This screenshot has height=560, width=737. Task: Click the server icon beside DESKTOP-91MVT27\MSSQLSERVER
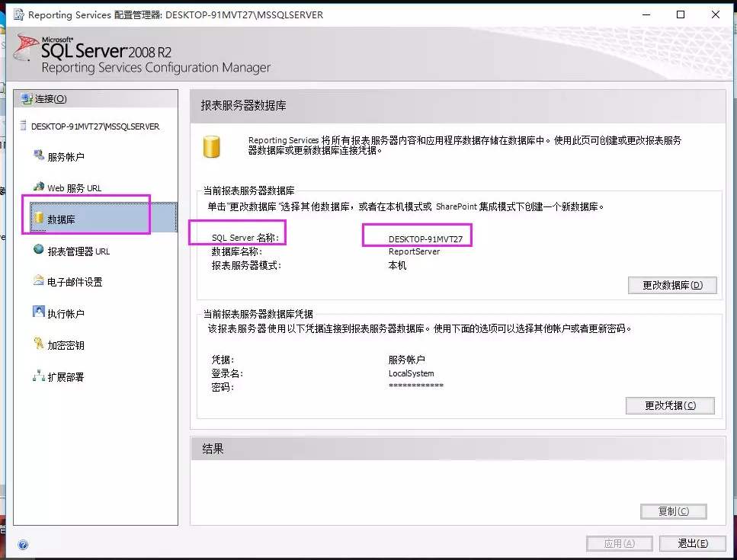(23, 126)
